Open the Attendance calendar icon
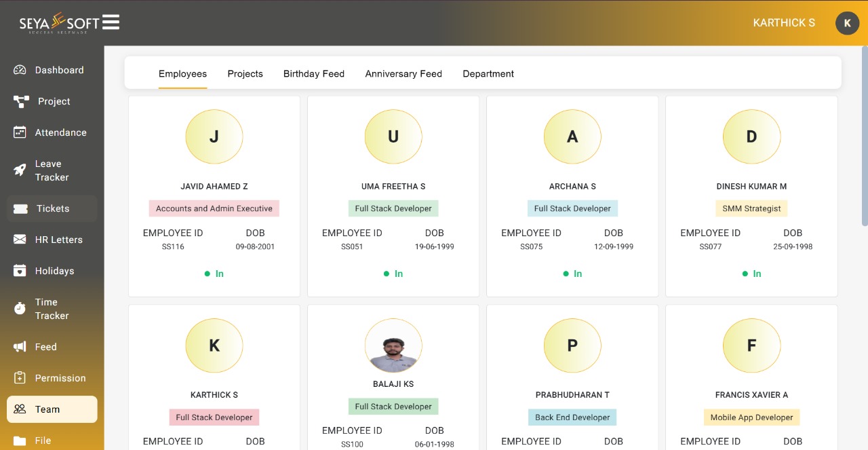 click(x=20, y=132)
